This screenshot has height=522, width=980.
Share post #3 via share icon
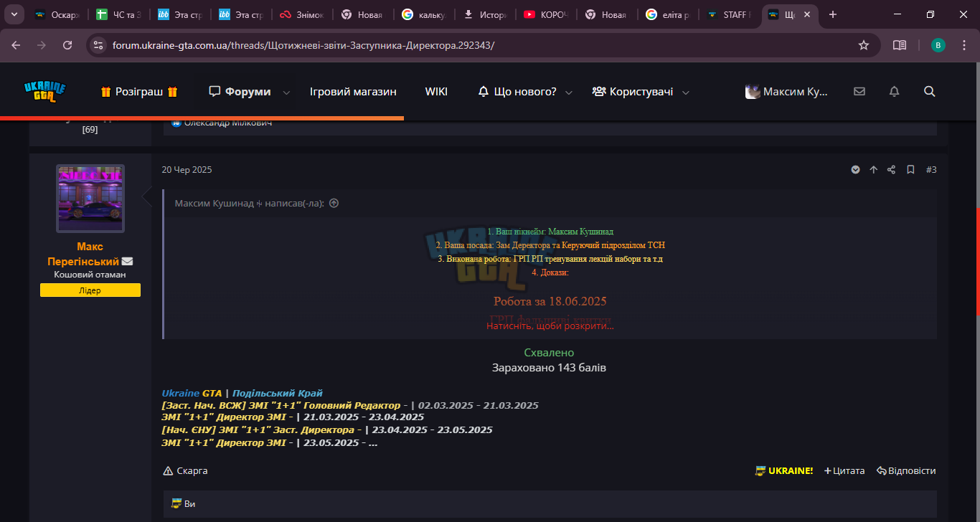click(892, 170)
